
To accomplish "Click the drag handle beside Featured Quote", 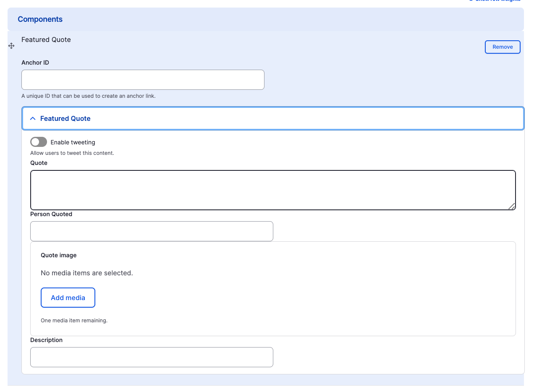I will pyautogui.click(x=11, y=46).
